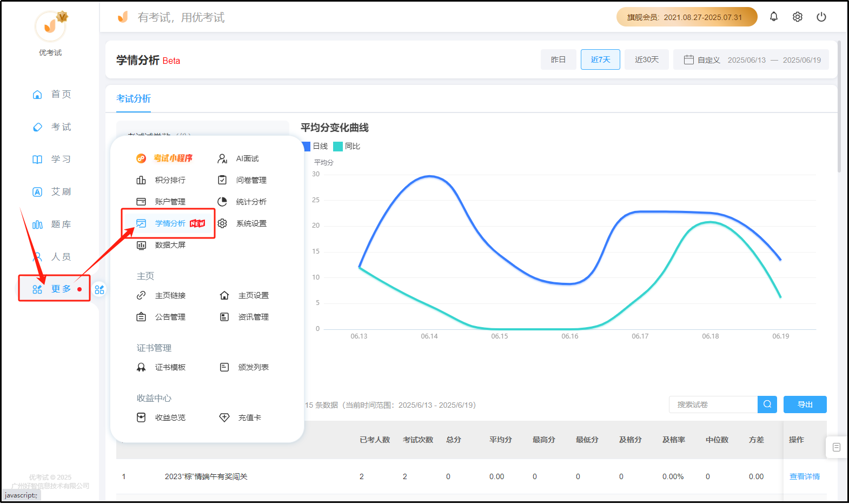Click 0.00% pass rate cell
This screenshot has width=849, height=504.
point(673,476)
